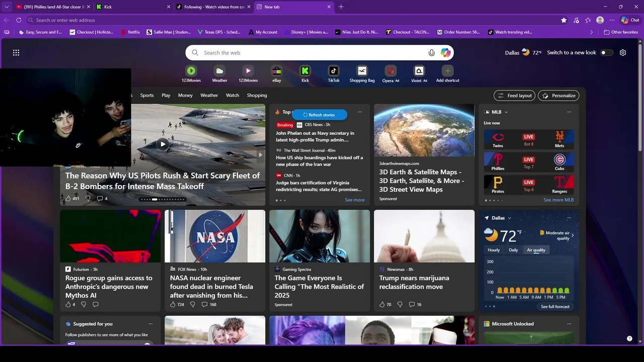Expand the Dallas location dropdown
The width and height of the screenshot is (644, 362).
[x=509, y=218]
